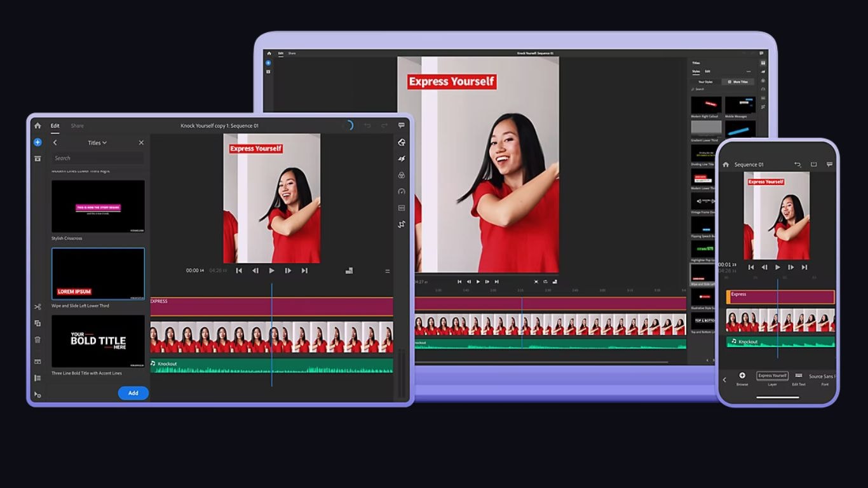
Task: Click the aspect ratio icon under tablet preview
Action: [349, 271]
